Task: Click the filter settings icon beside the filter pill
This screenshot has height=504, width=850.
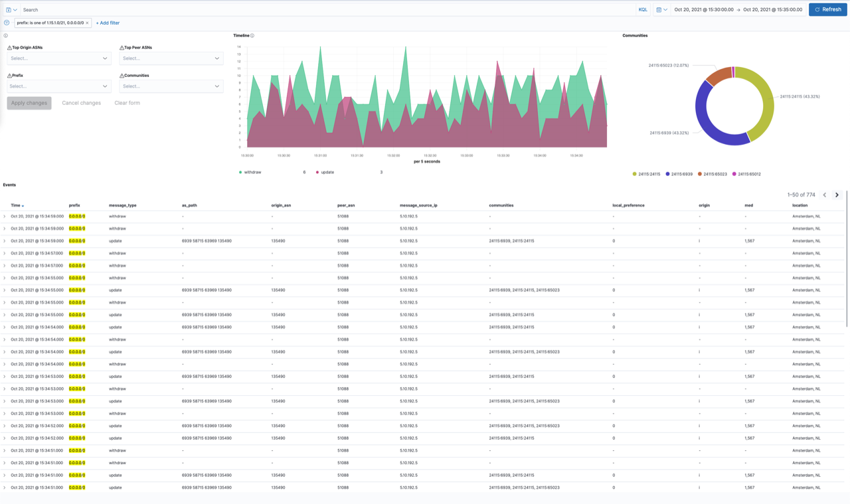Action: coord(6,23)
